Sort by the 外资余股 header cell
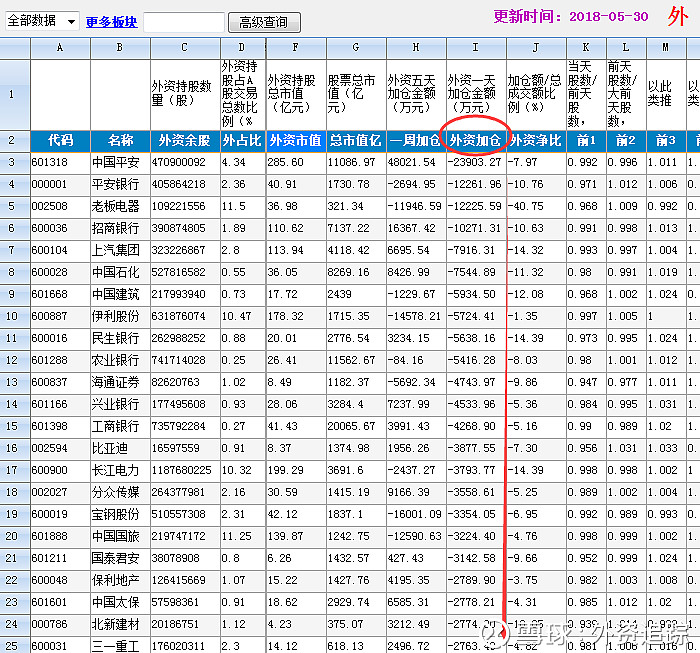 point(185,141)
